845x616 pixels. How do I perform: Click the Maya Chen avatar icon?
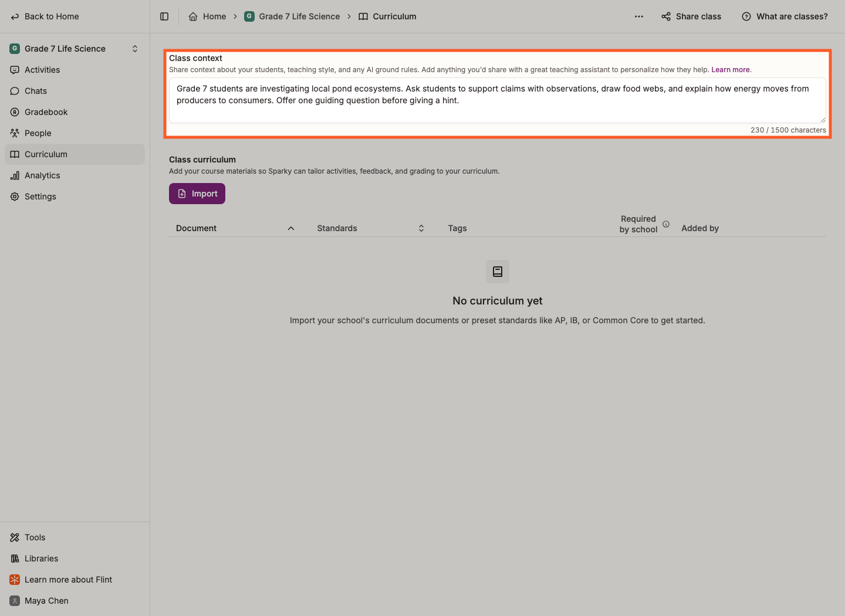pyautogui.click(x=15, y=601)
